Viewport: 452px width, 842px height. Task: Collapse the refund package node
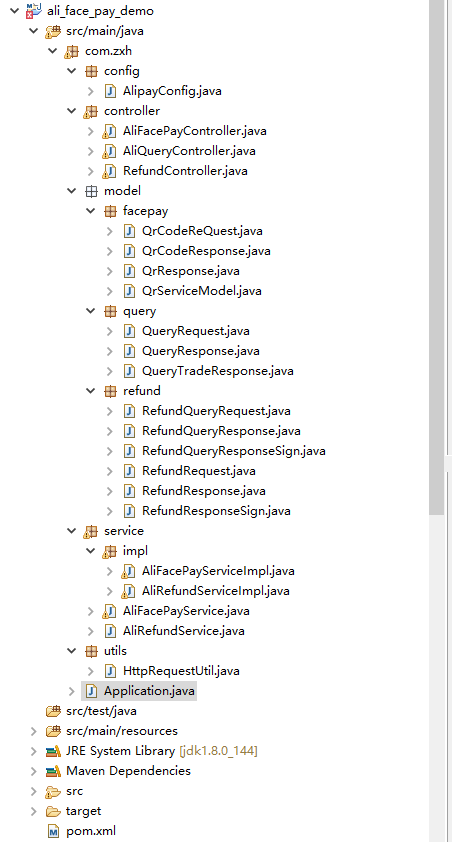pos(90,390)
